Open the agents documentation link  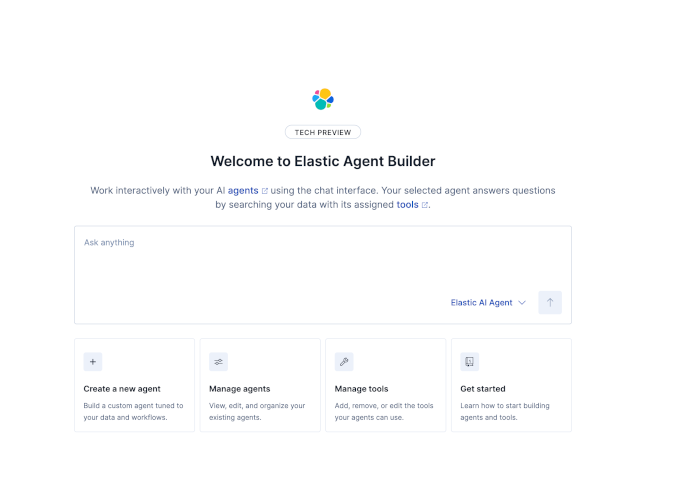tap(243, 190)
